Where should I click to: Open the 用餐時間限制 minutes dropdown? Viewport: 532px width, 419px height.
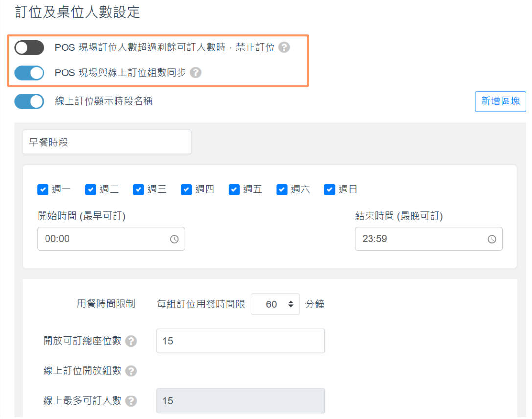point(275,304)
